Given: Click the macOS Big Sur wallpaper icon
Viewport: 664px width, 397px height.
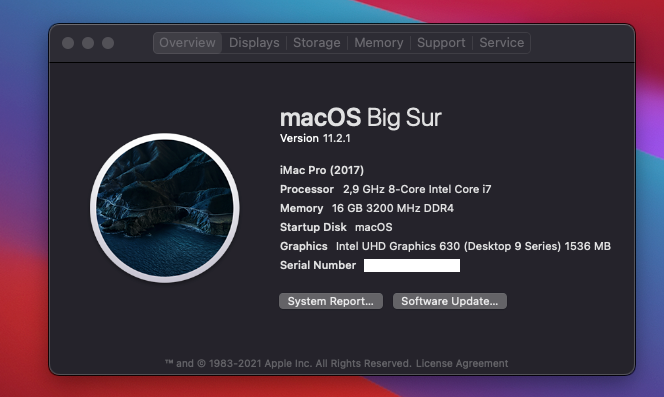Looking at the screenshot, I should pos(165,208).
